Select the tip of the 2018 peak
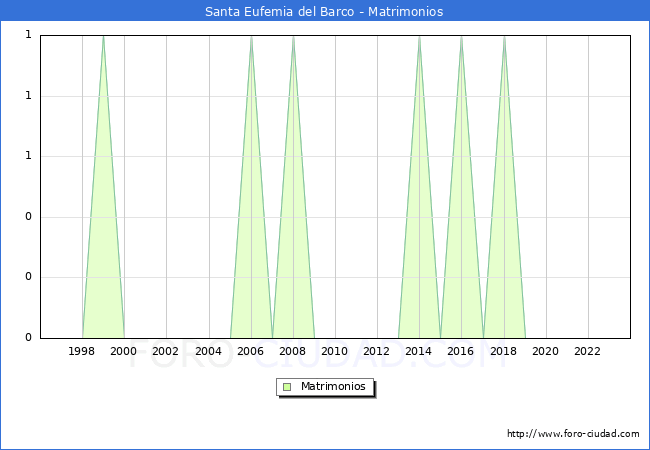The image size is (650, 450). click(504, 37)
